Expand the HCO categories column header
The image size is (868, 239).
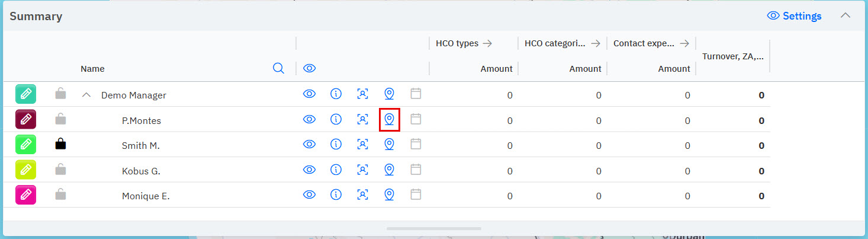[x=595, y=43]
